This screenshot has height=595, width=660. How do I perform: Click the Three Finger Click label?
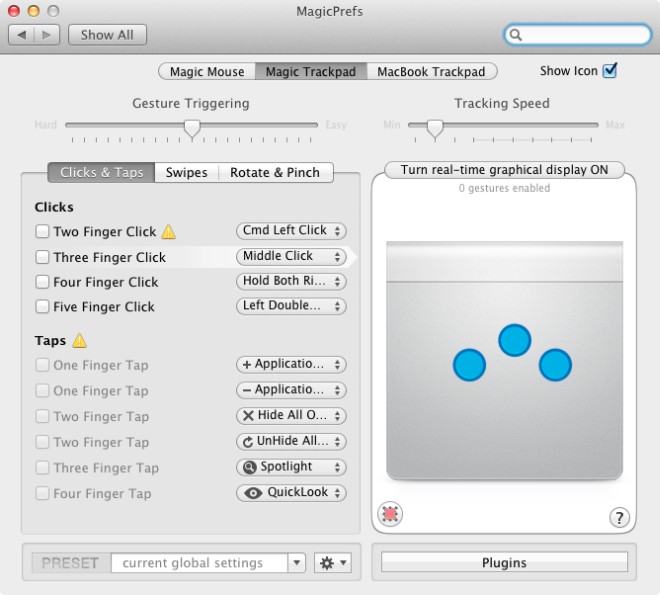(x=109, y=257)
